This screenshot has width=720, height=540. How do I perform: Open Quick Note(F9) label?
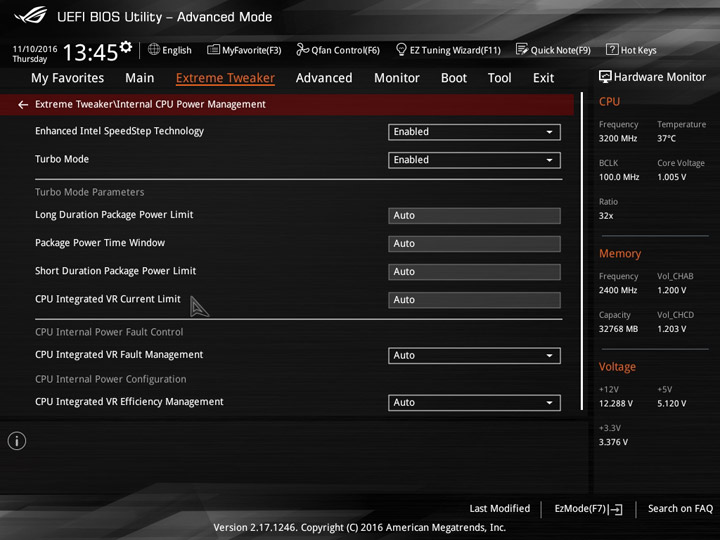pyautogui.click(x=561, y=50)
